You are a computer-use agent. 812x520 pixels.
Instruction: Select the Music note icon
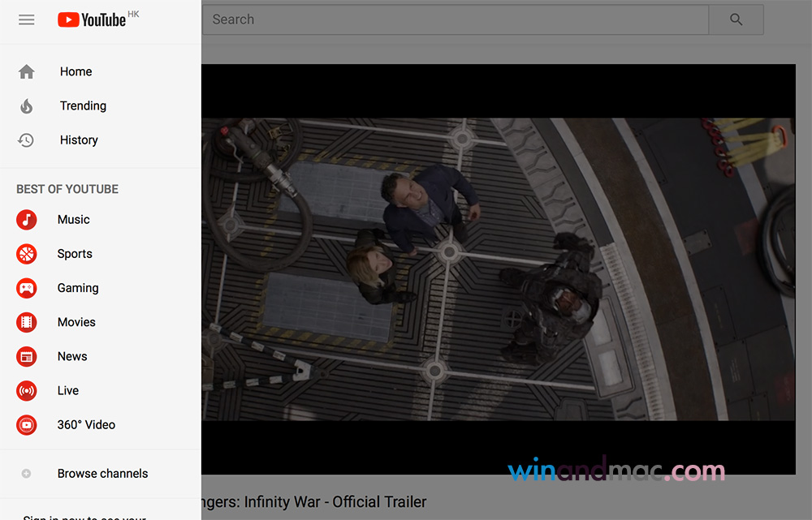[27, 220]
